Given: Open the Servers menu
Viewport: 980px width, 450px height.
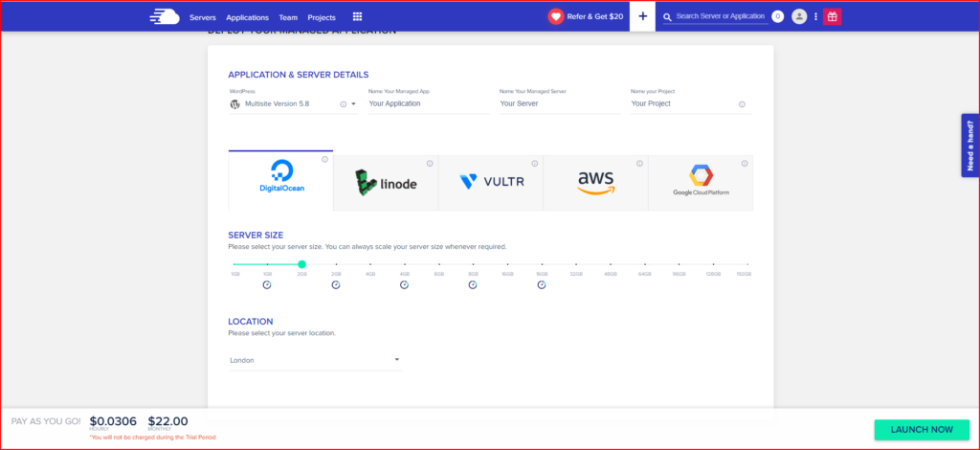Looking at the screenshot, I should pyautogui.click(x=203, y=17).
